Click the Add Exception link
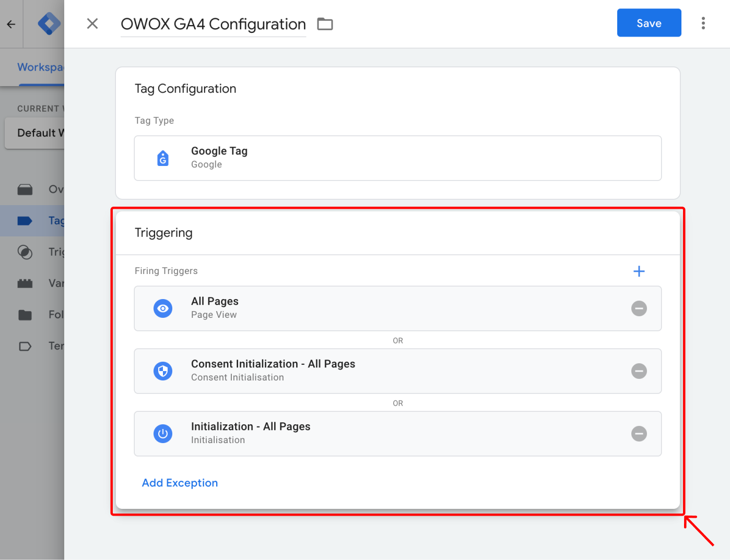The height and width of the screenshot is (560, 730). pos(180,483)
